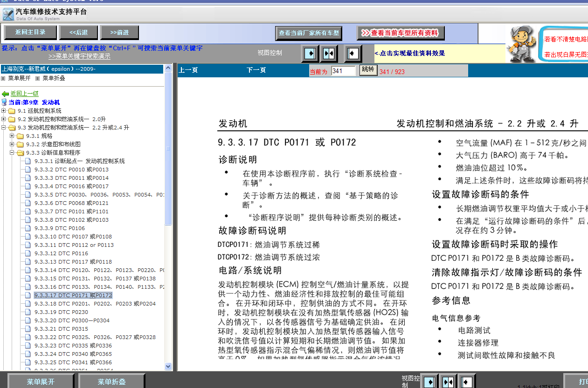Click the green back arrow icon 返回上一级

5,94
